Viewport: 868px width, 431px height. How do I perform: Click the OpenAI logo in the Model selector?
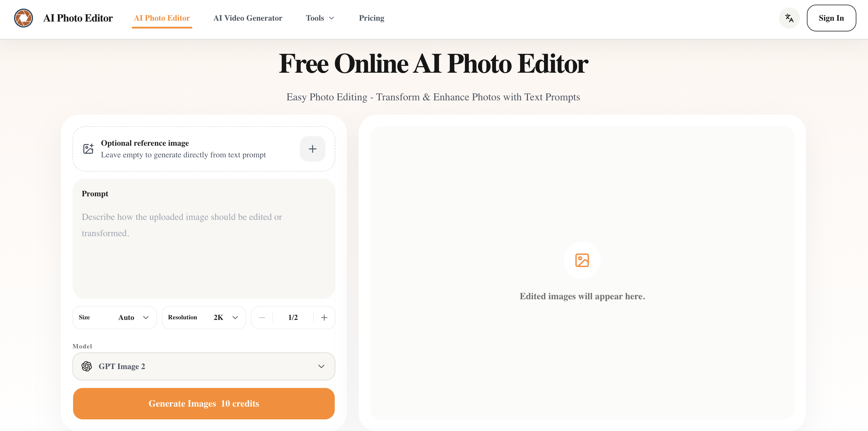[87, 366]
